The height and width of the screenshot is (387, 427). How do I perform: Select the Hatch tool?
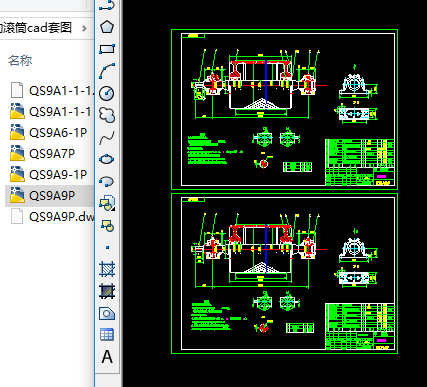coord(107,269)
